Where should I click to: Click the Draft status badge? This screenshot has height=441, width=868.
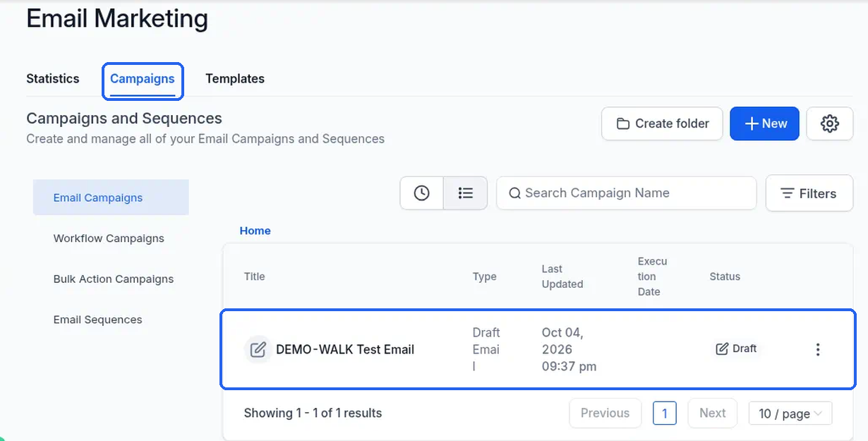click(736, 349)
